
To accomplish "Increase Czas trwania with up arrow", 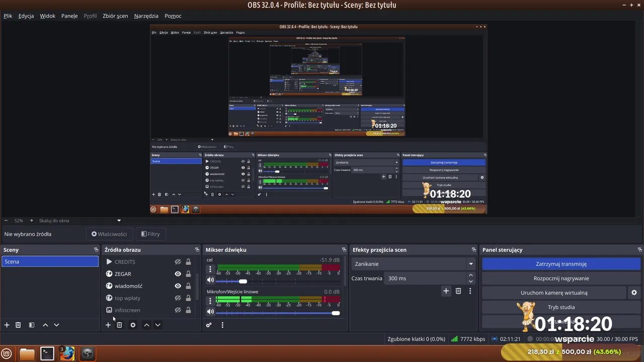I will click(470, 276).
